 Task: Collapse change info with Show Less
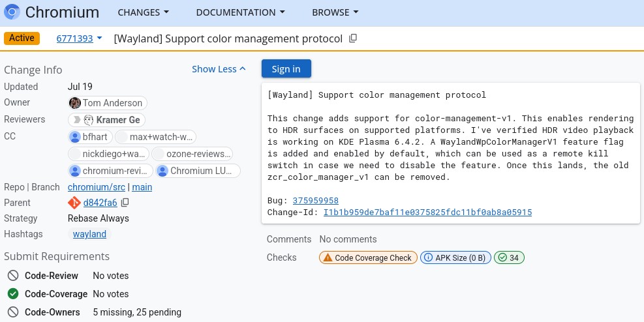tap(219, 69)
